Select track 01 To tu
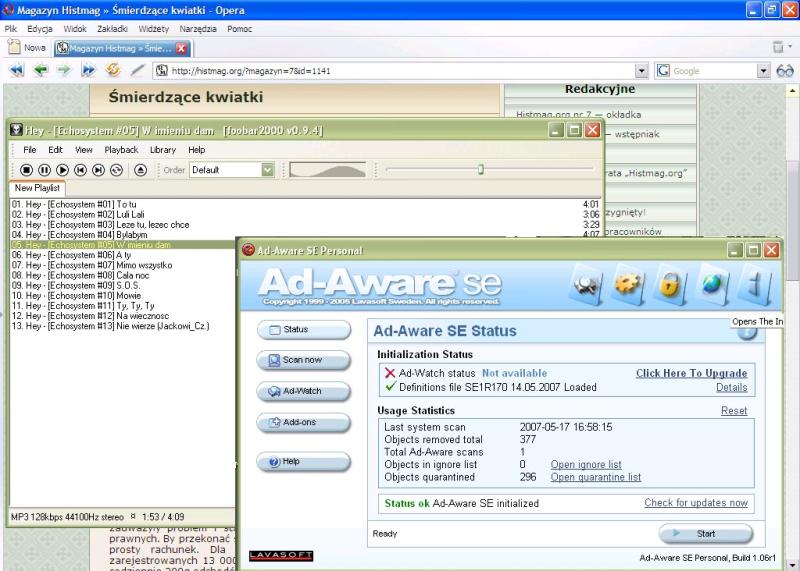The height and width of the screenshot is (571, 800). pos(305,204)
